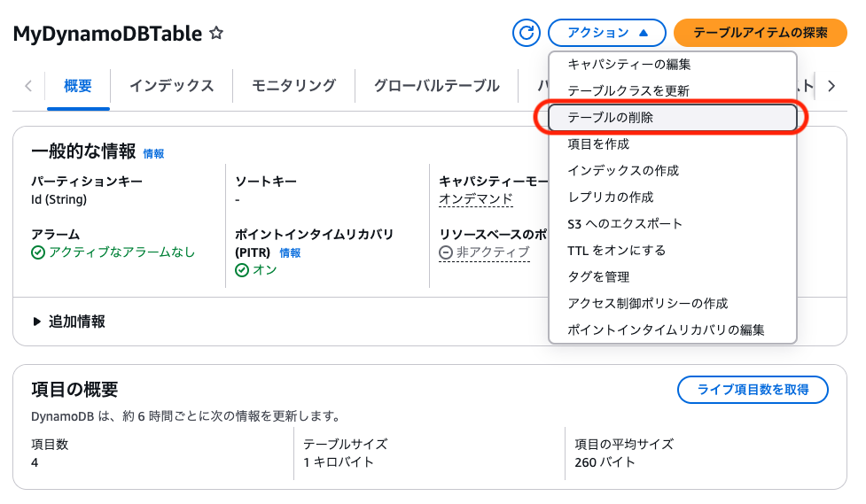Click the favorite star next to MyDynamoDBTable
This screenshot has width=866, height=504.
tap(216, 34)
